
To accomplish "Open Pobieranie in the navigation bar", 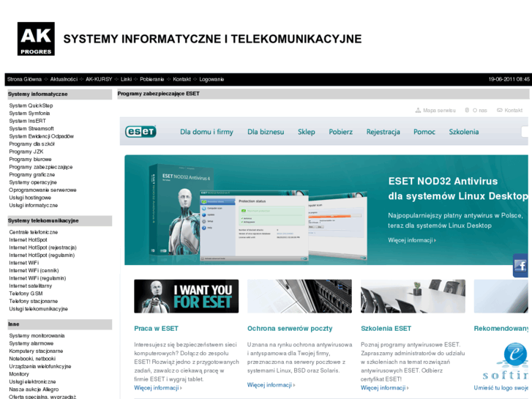I will click(x=152, y=79).
